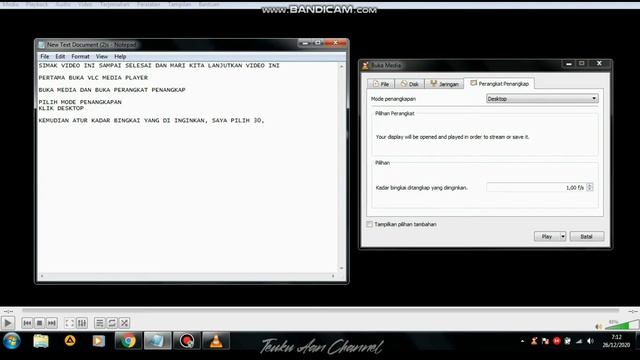Viewport: 640px width, 360px height.
Task: Click the Notepad vertical scrollbar down arrow
Action: pyautogui.click(x=342, y=268)
